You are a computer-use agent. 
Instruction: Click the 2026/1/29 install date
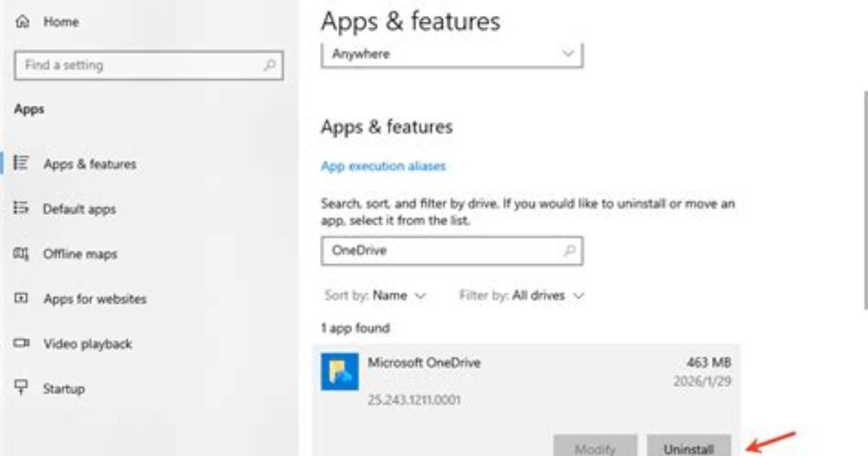tap(702, 381)
